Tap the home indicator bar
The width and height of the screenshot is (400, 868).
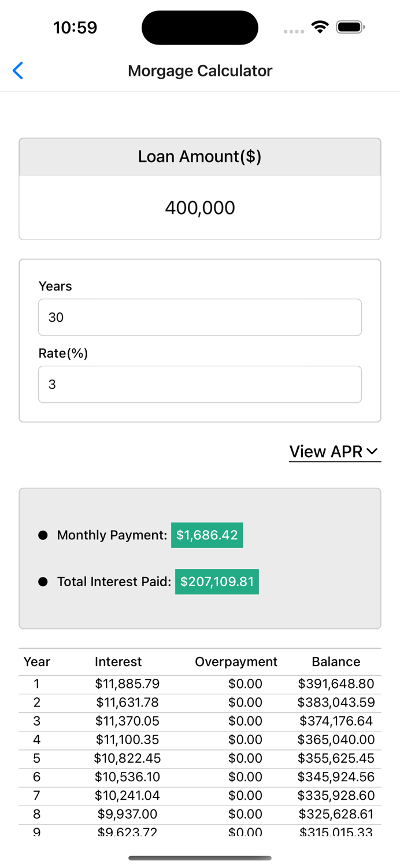(200, 859)
